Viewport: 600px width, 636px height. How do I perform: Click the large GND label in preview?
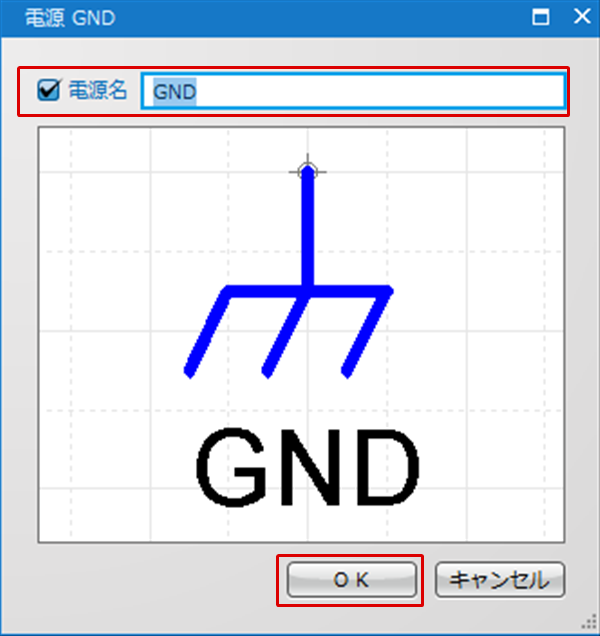307,467
